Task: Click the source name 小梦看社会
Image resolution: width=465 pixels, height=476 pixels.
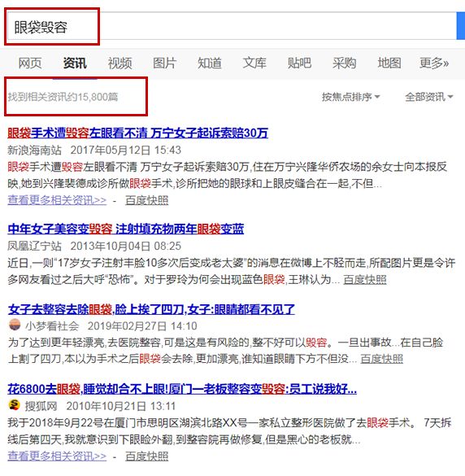Action: 52,326
